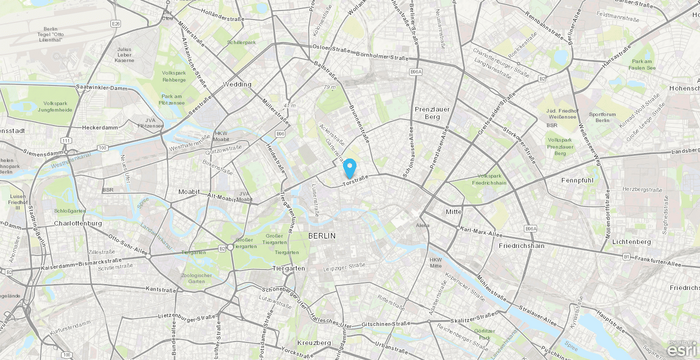
Task: Select the Volkspark Friedrichshain park label
Action: [x=490, y=179]
